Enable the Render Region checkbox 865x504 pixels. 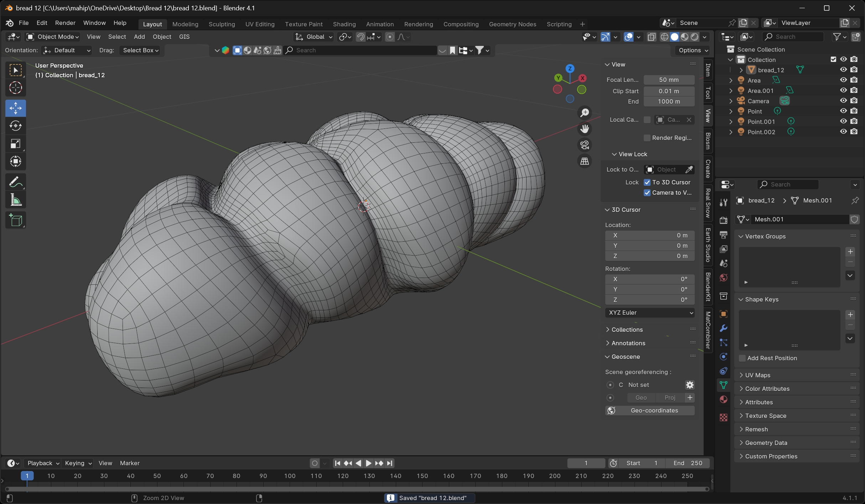(x=647, y=138)
